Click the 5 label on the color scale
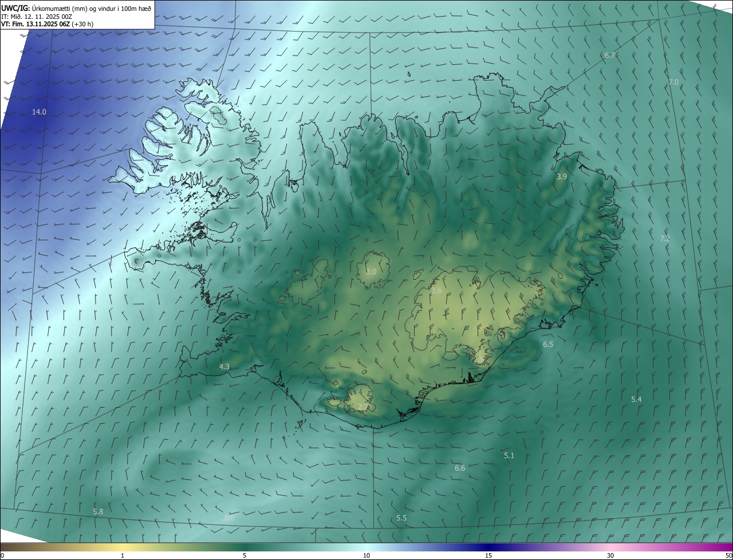The image size is (733, 560). 245,555
